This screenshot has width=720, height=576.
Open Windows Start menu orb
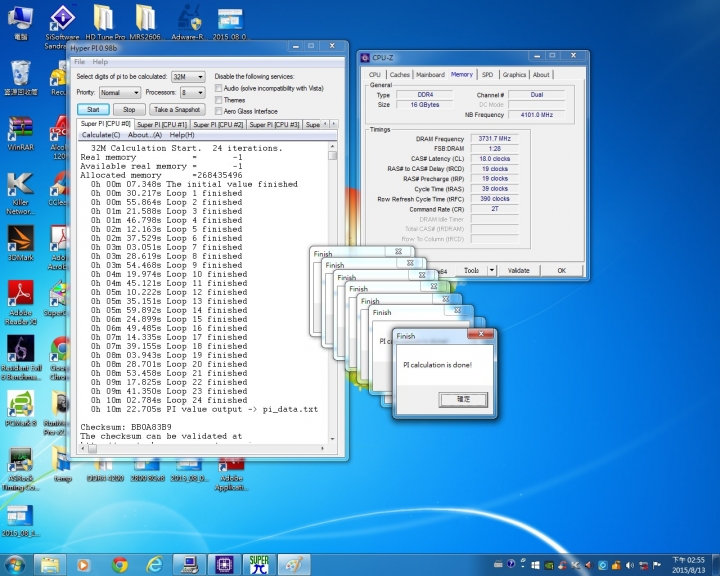coord(15,565)
